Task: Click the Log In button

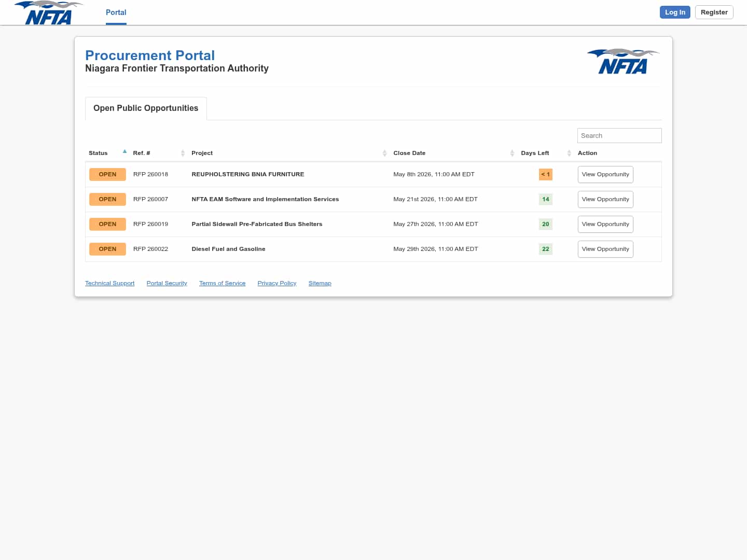Action: [x=675, y=12]
